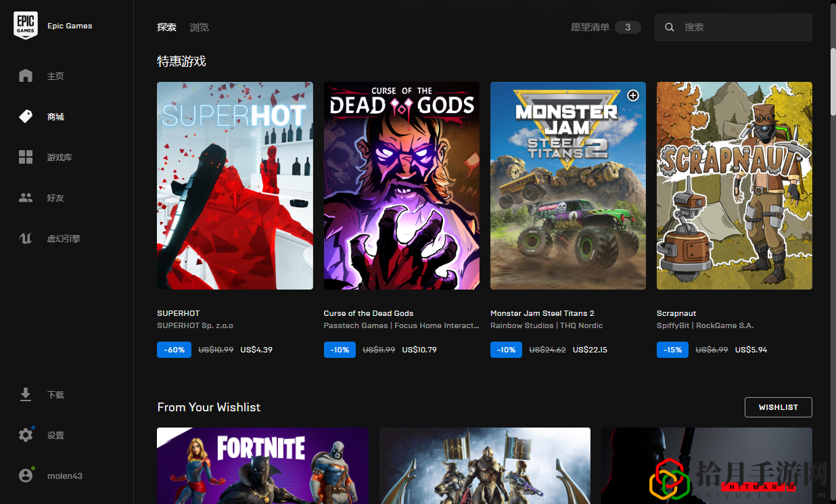Viewport: 836px width, 504px height.
Task: Open the middle knights wishlist thumbnail
Action: tap(485, 465)
